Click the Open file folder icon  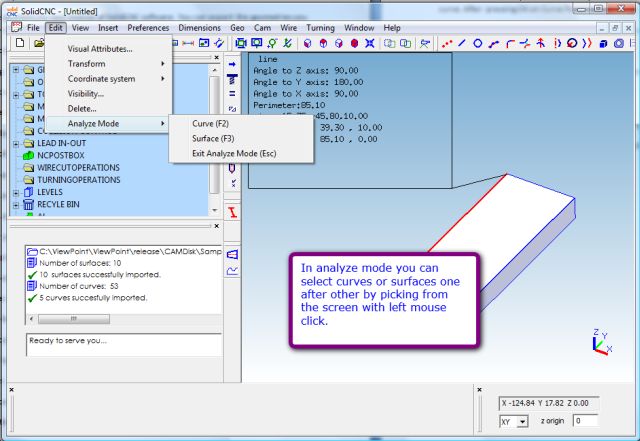pyautogui.click(x=38, y=44)
